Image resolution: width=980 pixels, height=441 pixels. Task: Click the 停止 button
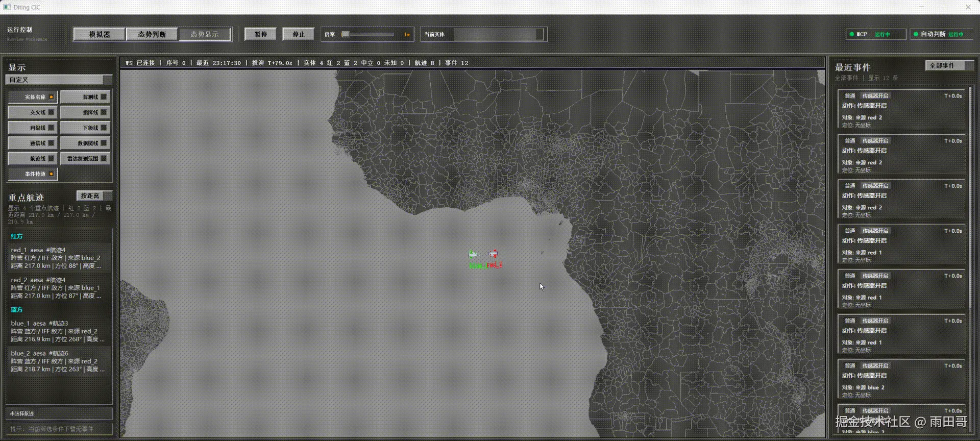tap(299, 34)
